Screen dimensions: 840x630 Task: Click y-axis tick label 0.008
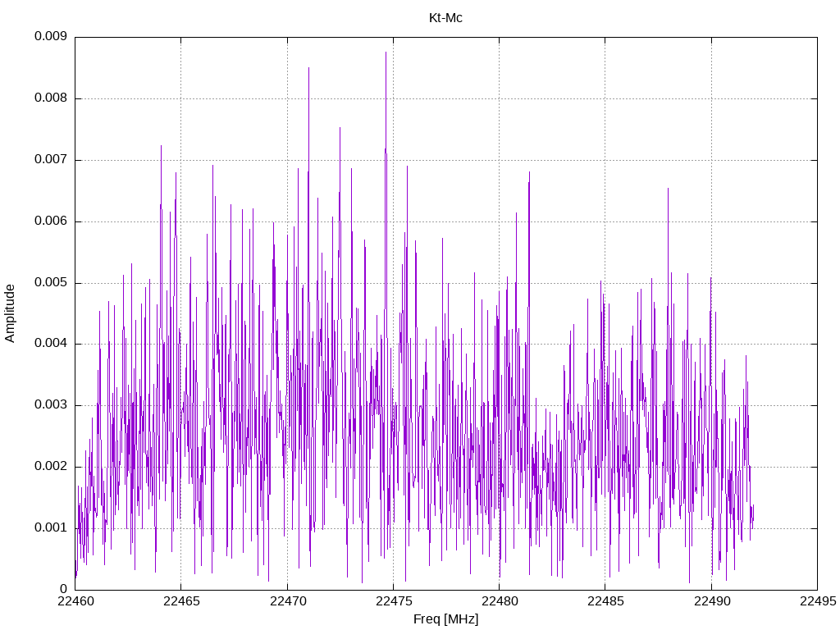(51, 98)
